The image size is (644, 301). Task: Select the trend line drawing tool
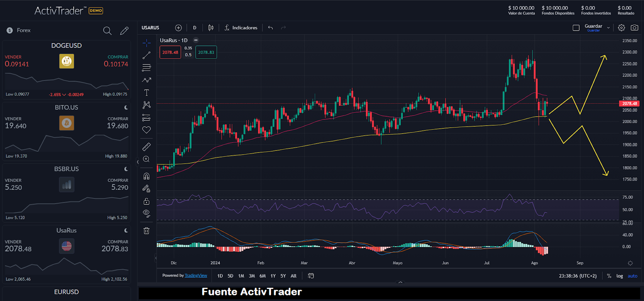click(147, 55)
